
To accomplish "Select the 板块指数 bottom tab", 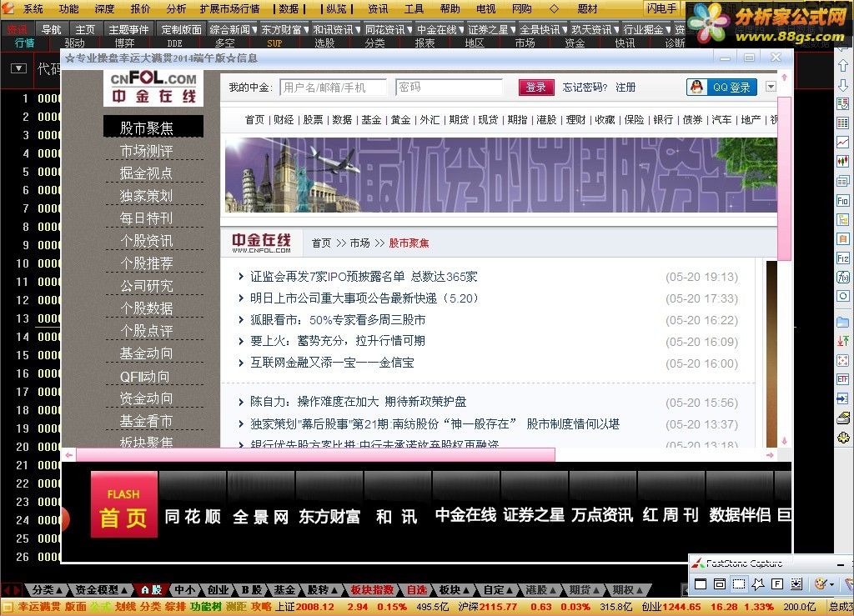I will click(372, 590).
